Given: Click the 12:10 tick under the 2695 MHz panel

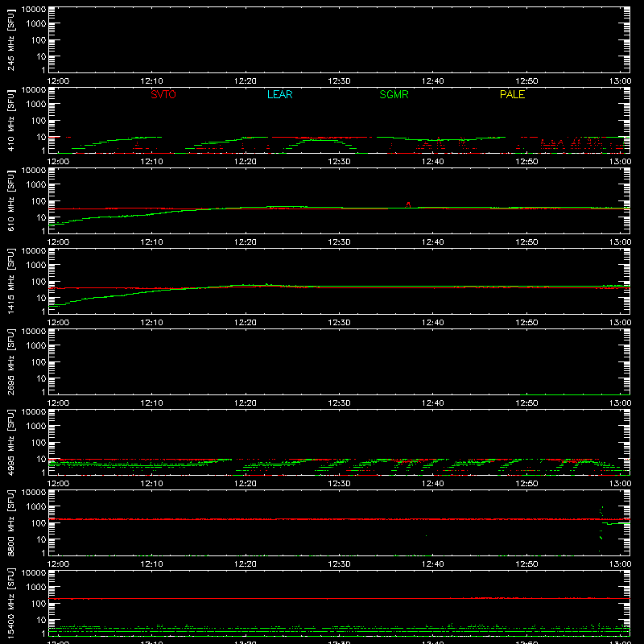Looking at the screenshot, I should [x=151, y=403].
